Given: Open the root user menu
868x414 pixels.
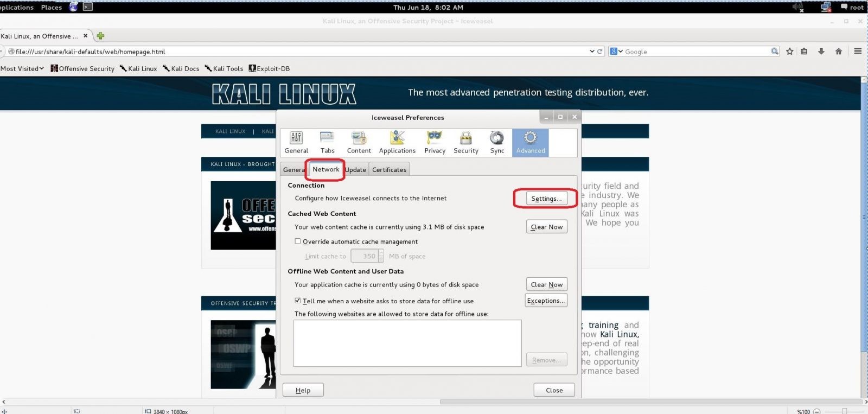Looking at the screenshot, I should (x=852, y=7).
